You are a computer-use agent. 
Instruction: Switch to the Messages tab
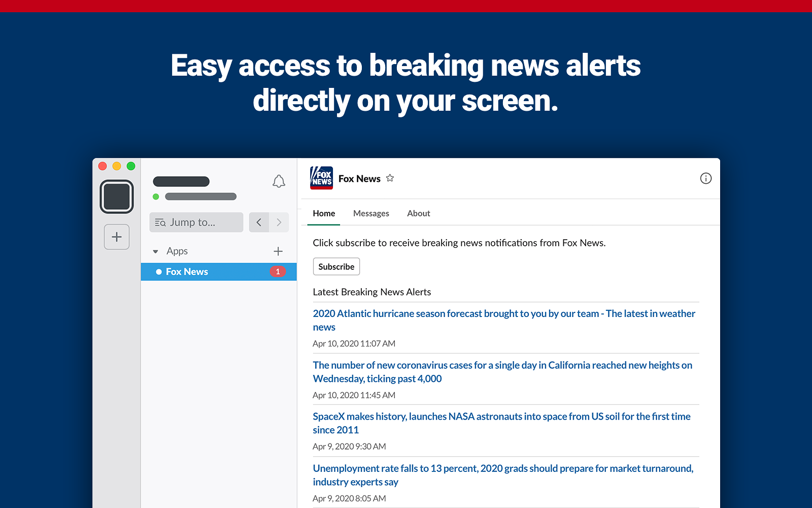coord(371,213)
